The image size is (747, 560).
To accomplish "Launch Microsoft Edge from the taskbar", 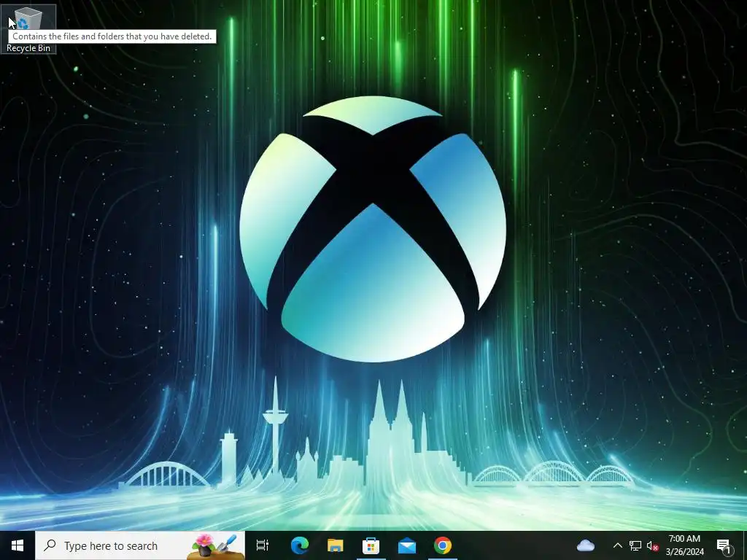I will click(x=300, y=545).
